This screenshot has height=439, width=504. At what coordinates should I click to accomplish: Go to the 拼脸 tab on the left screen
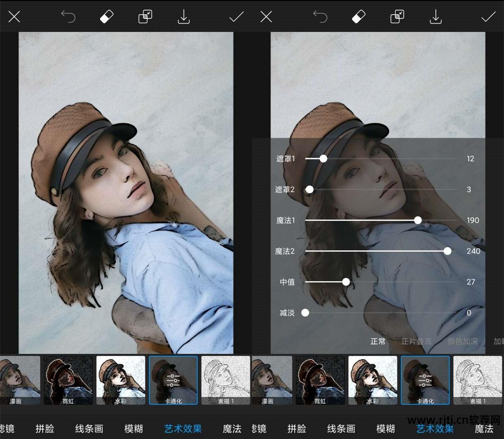[45, 429]
